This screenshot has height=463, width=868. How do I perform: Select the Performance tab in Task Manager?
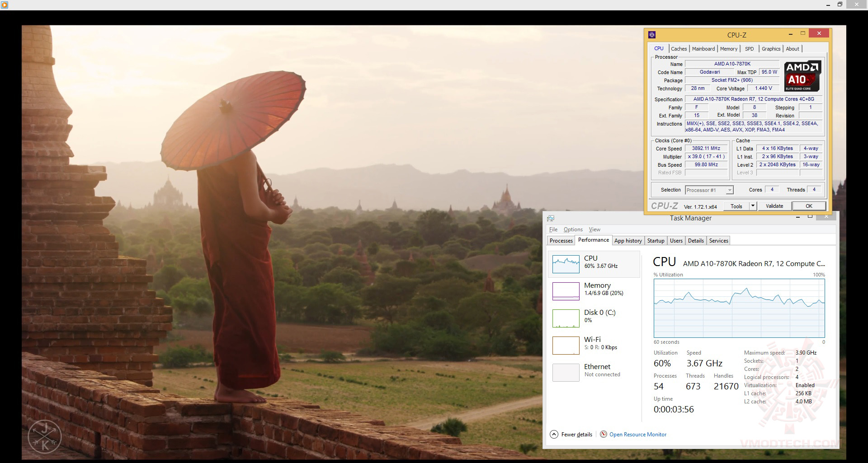tap(593, 240)
